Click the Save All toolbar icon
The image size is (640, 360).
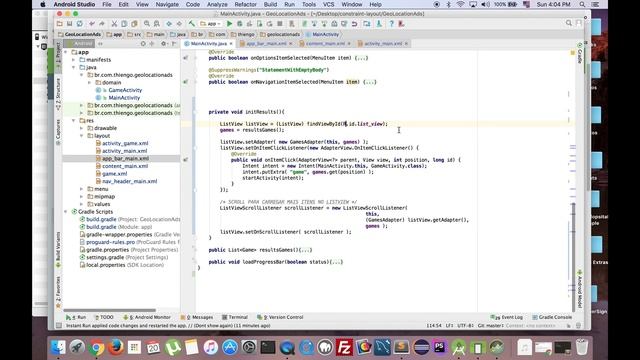pyautogui.click(x=69, y=24)
